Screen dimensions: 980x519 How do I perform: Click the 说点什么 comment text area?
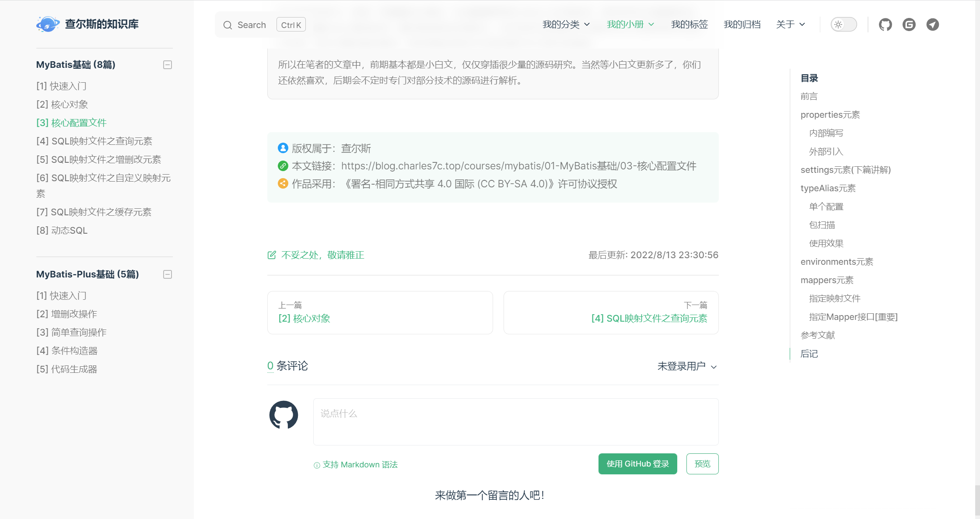[515, 421]
